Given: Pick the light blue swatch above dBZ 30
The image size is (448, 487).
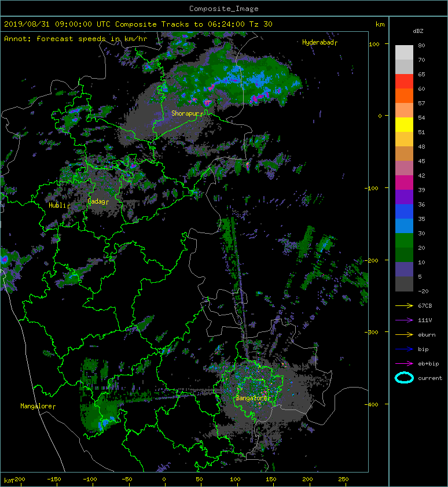Looking at the screenshot, I should pos(404,226).
